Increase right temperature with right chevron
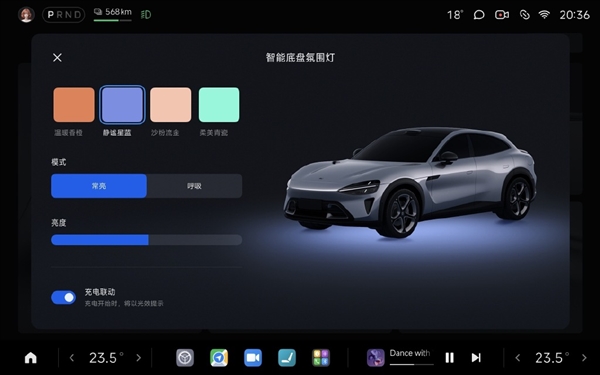600x375 pixels. click(584, 358)
